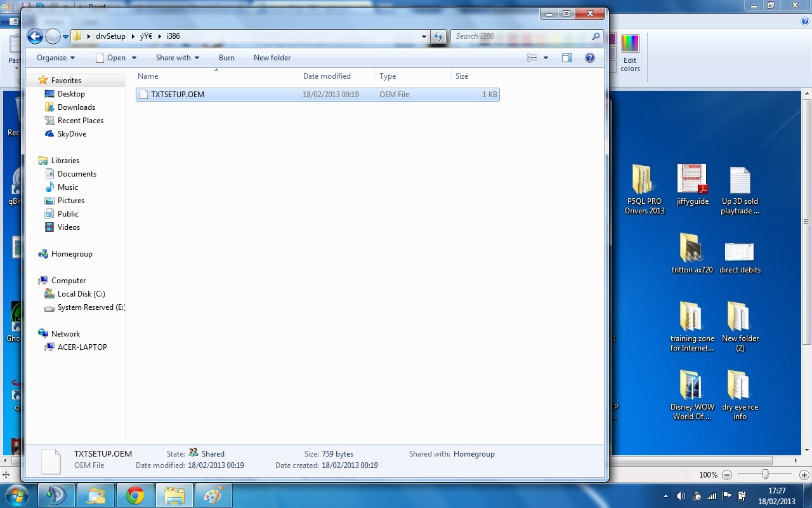
Task: Open the Music library
Action: (x=68, y=187)
